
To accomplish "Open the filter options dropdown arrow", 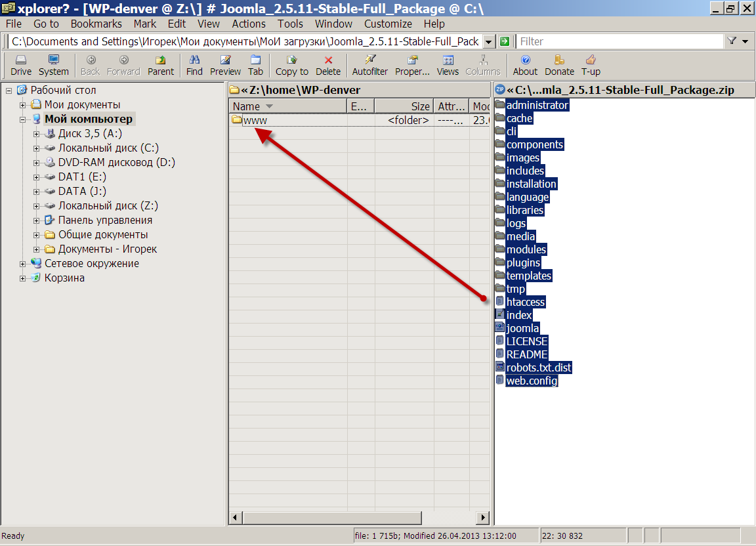I will point(745,41).
